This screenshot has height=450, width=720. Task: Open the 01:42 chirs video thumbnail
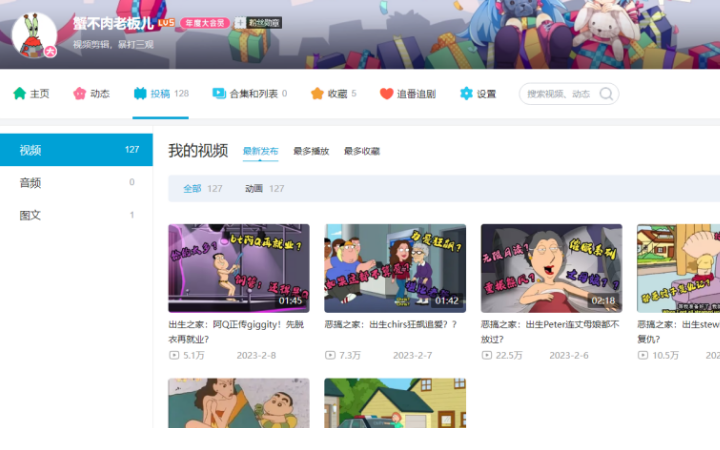tap(395, 268)
